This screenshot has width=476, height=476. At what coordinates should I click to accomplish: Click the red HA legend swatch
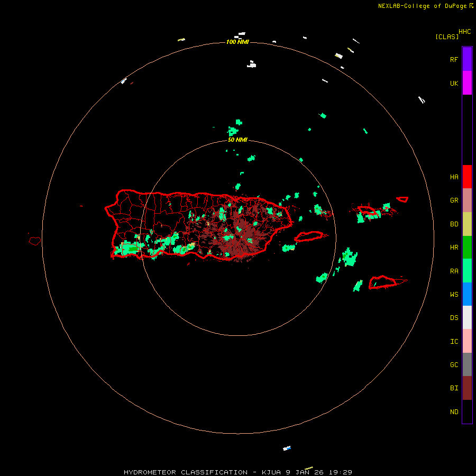[x=467, y=177]
